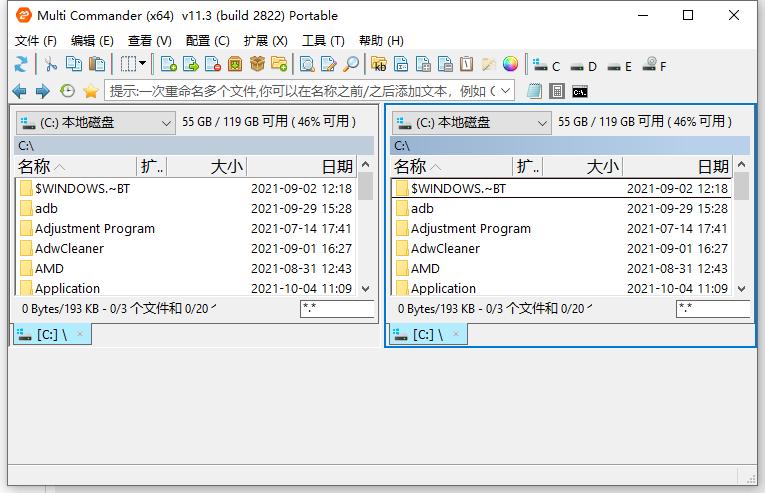Select $WINDOWS.~BT folder in right panel

562,188
